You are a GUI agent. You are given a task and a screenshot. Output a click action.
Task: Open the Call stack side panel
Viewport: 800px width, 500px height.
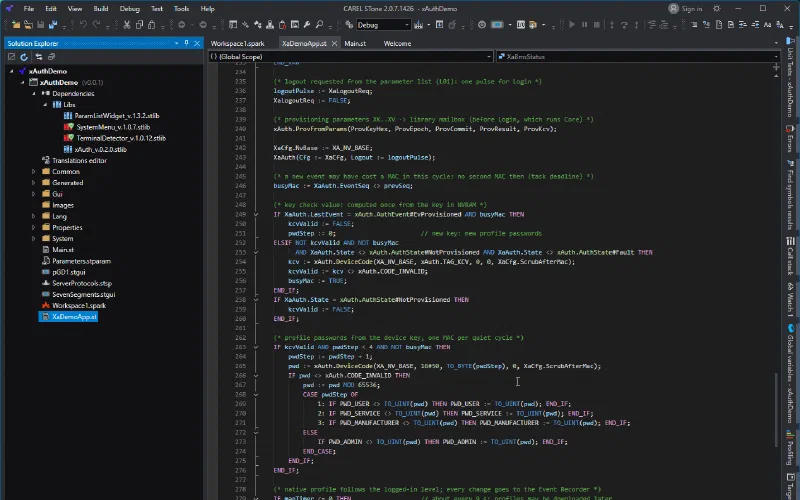coord(790,256)
